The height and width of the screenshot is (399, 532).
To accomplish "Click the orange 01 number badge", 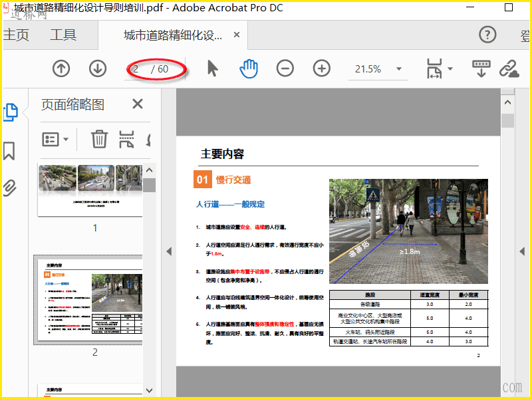I will tap(203, 179).
